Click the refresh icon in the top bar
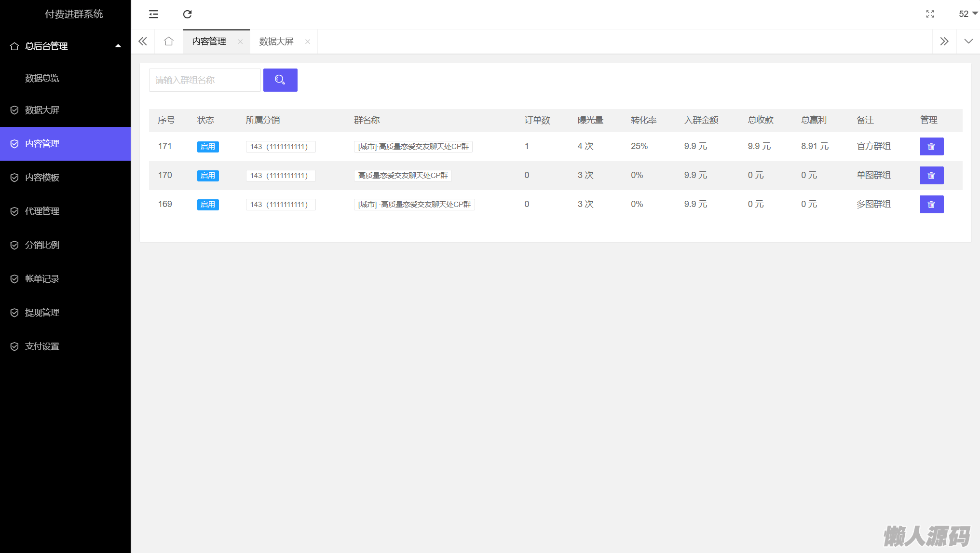The width and height of the screenshot is (980, 553). pyautogui.click(x=187, y=14)
